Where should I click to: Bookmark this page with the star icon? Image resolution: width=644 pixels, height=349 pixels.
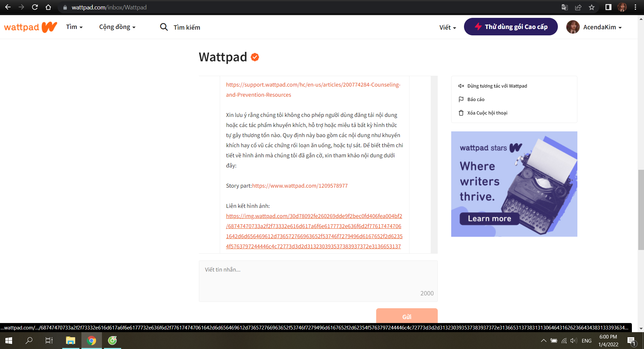pyautogui.click(x=592, y=7)
